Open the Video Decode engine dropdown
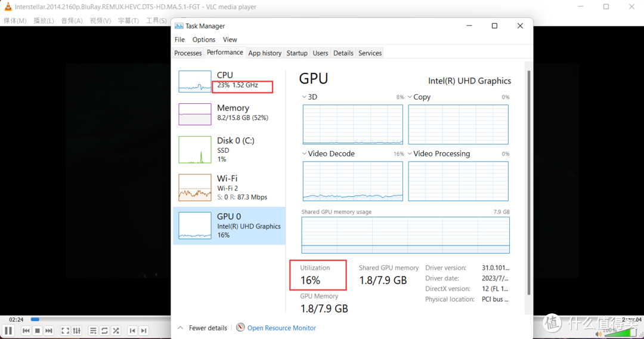Image resolution: width=644 pixels, height=339 pixels. point(304,153)
